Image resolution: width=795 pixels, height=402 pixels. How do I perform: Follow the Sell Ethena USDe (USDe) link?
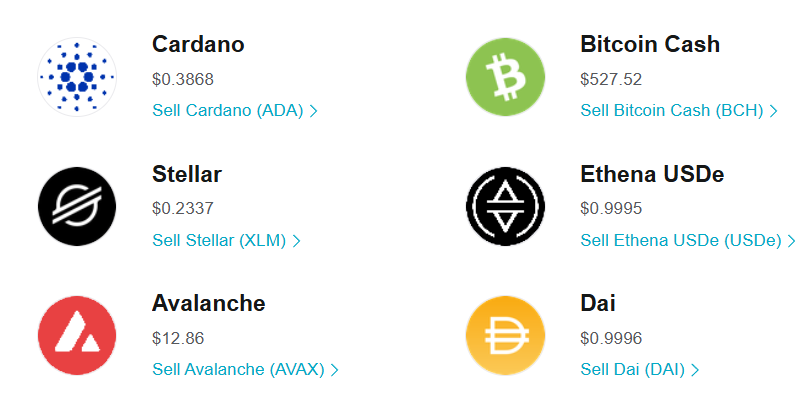(x=680, y=241)
